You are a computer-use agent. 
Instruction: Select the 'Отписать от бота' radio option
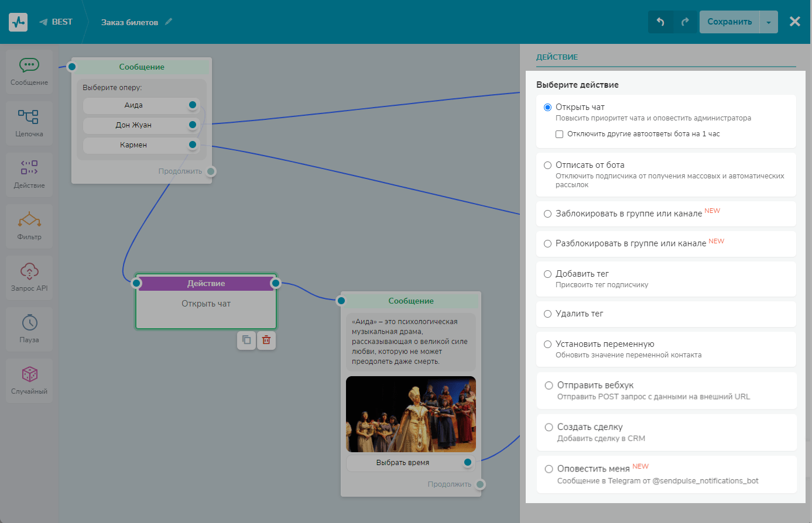click(548, 165)
